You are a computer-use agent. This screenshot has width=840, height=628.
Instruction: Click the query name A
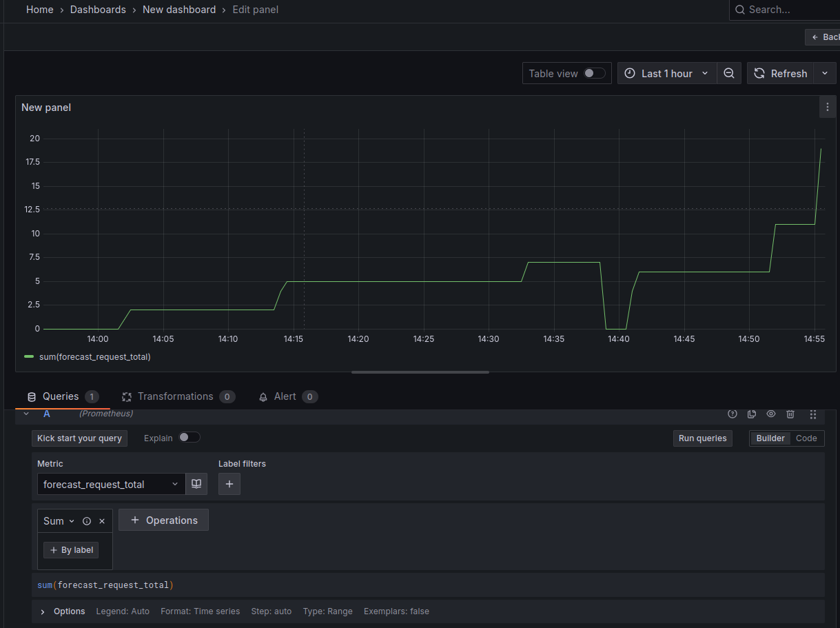[47, 414]
